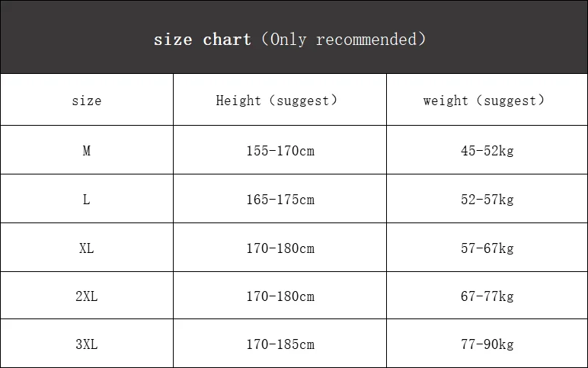Click the 45-52kg weight cell
Image resolution: width=588 pixels, height=368 pixels.
(487, 151)
